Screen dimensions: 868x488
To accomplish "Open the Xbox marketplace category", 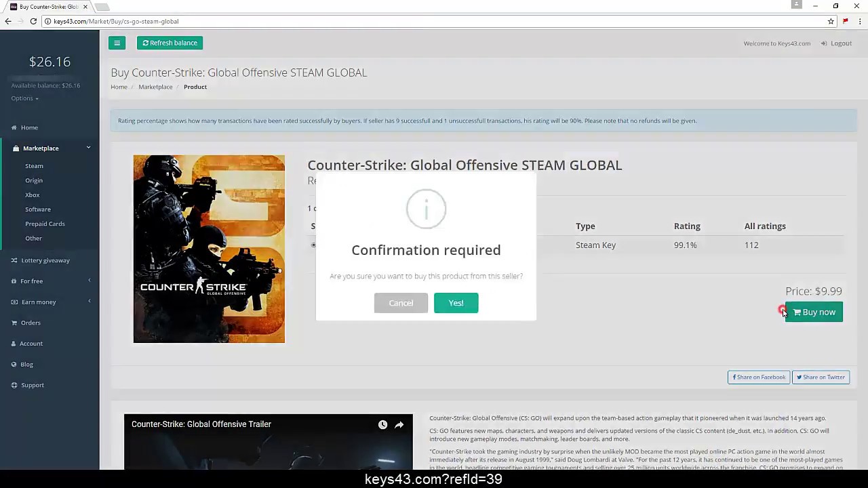I will pos(33,195).
